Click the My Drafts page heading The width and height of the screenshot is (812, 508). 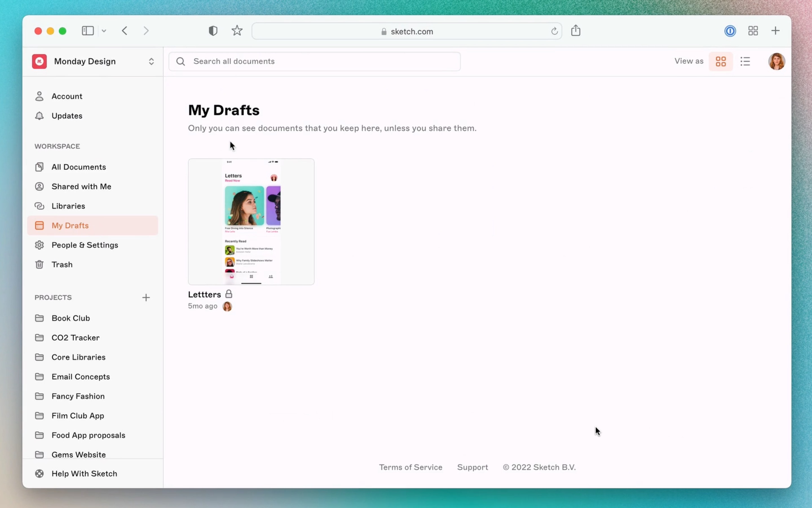tap(224, 111)
